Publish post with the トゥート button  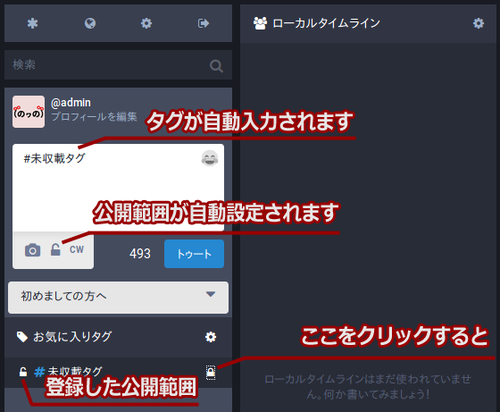(x=194, y=254)
